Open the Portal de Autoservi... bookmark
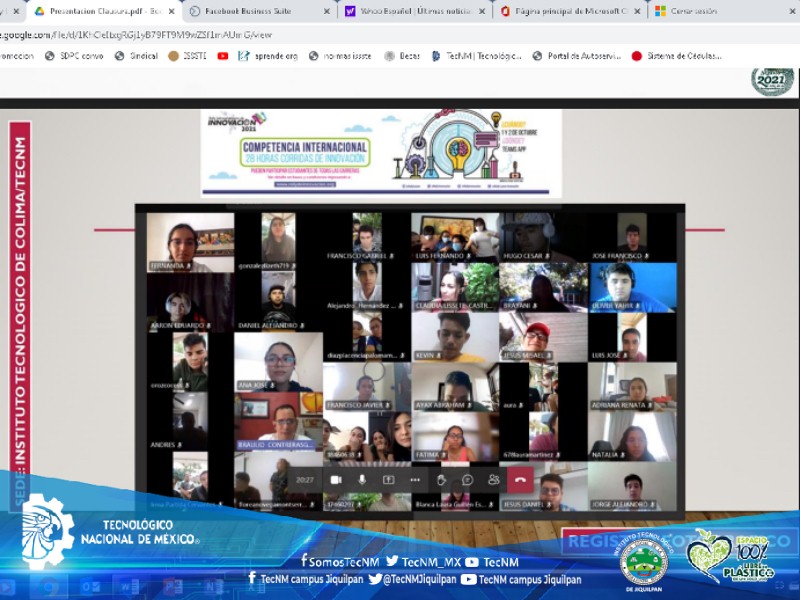Image resolution: width=800 pixels, height=600 pixels. 577,56
